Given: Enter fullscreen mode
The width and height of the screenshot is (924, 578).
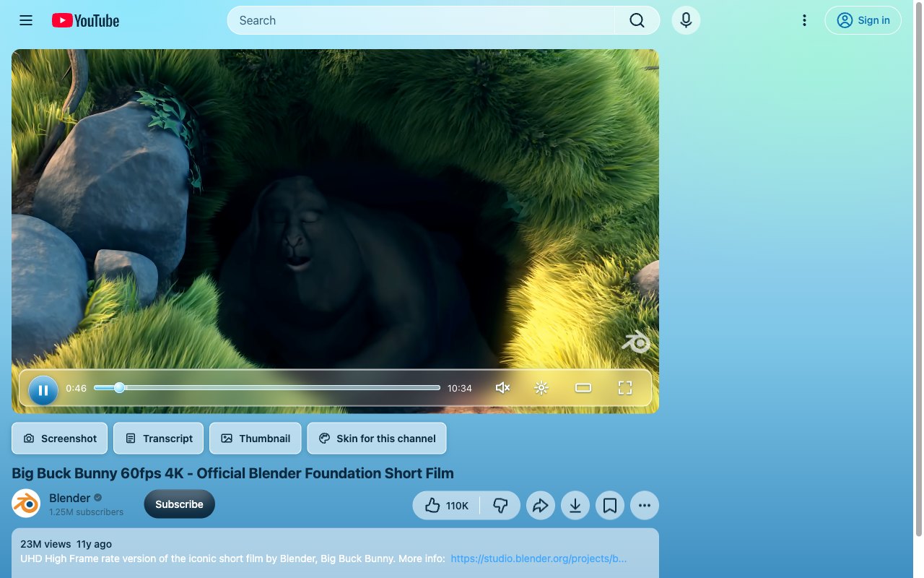Looking at the screenshot, I should pyautogui.click(x=625, y=388).
